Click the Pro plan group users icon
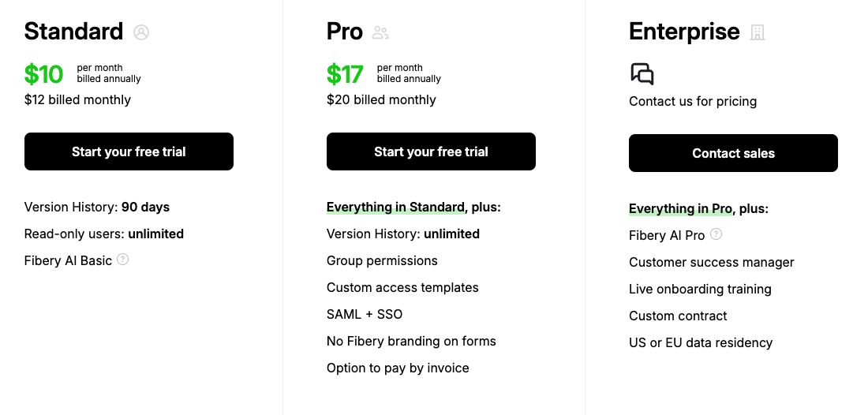868x415 pixels. tap(381, 32)
